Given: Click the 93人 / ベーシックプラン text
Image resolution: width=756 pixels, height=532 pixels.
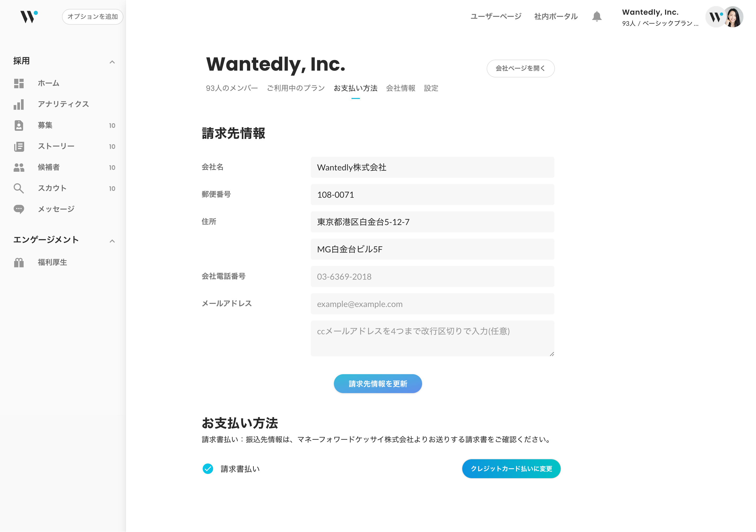Looking at the screenshot, I should click(660, 23).
